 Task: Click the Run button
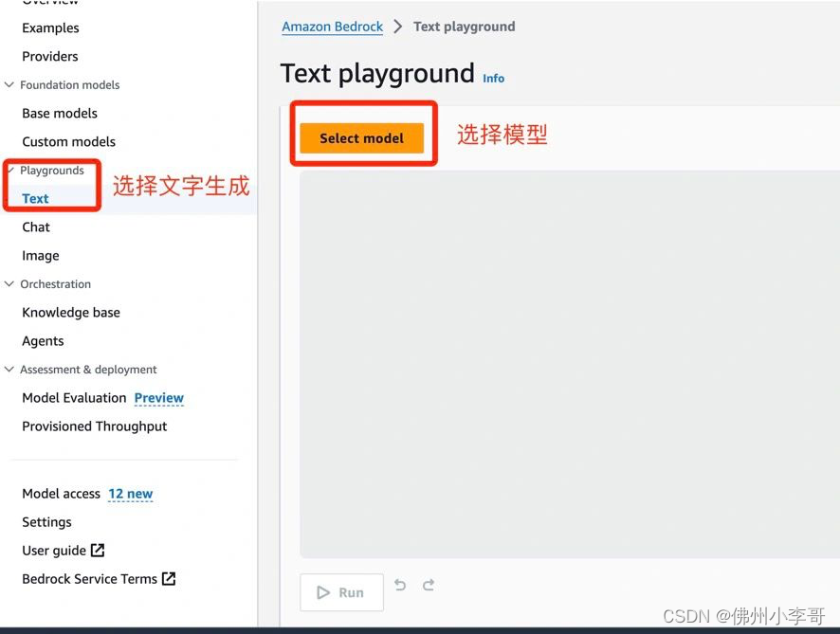[342, 592]
